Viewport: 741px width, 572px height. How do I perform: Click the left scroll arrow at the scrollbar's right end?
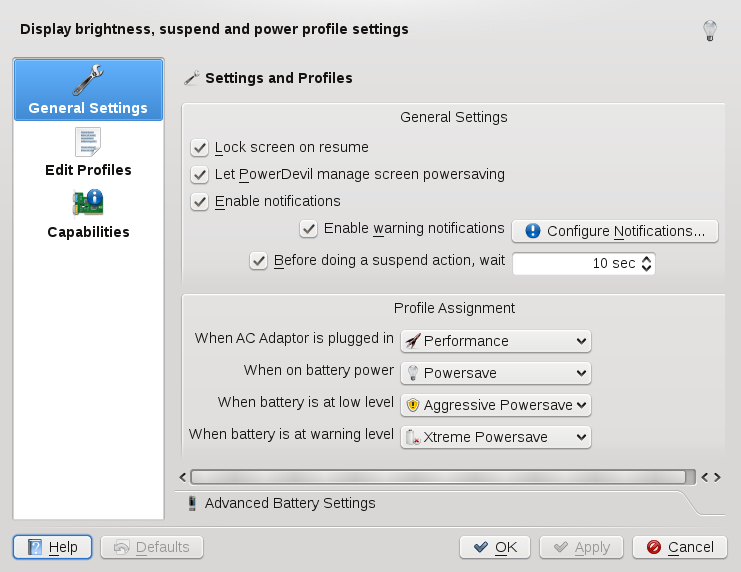[x=705, y=477]
